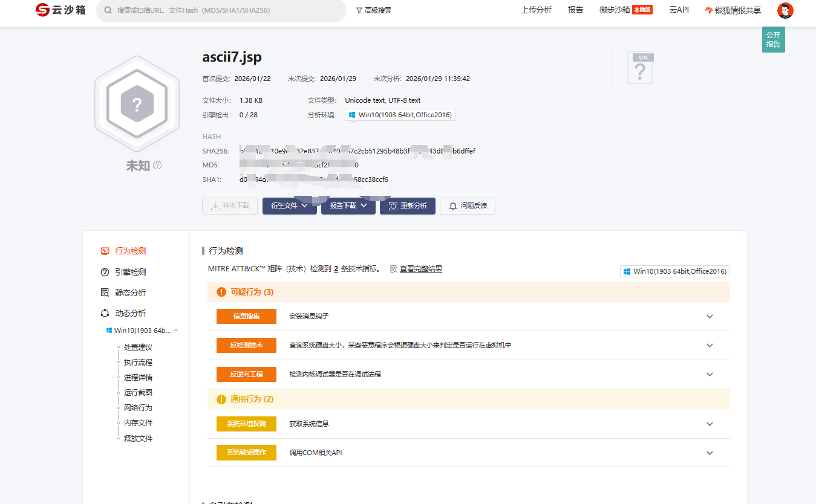
Task: Open 高级搜索 advanced search filter
Action: [373, 10]
